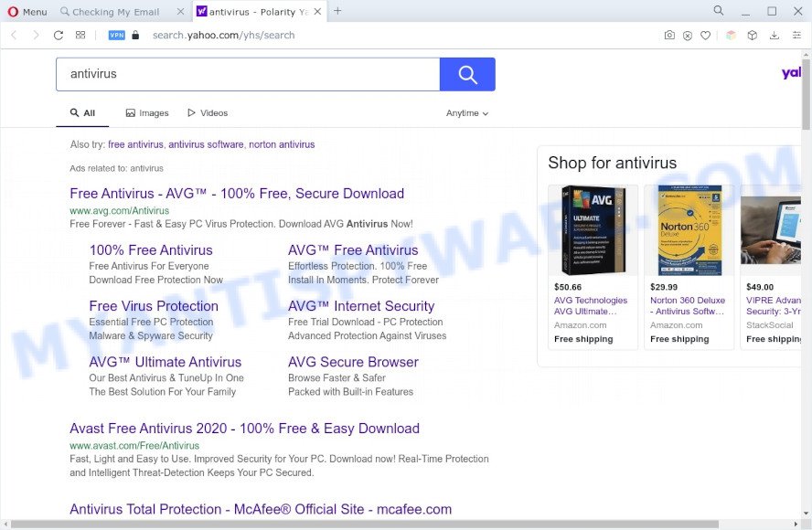Open Antivirus Total Protection McAfee result
The height and width of the screenshot is (530, 812).
pos(261,509)
